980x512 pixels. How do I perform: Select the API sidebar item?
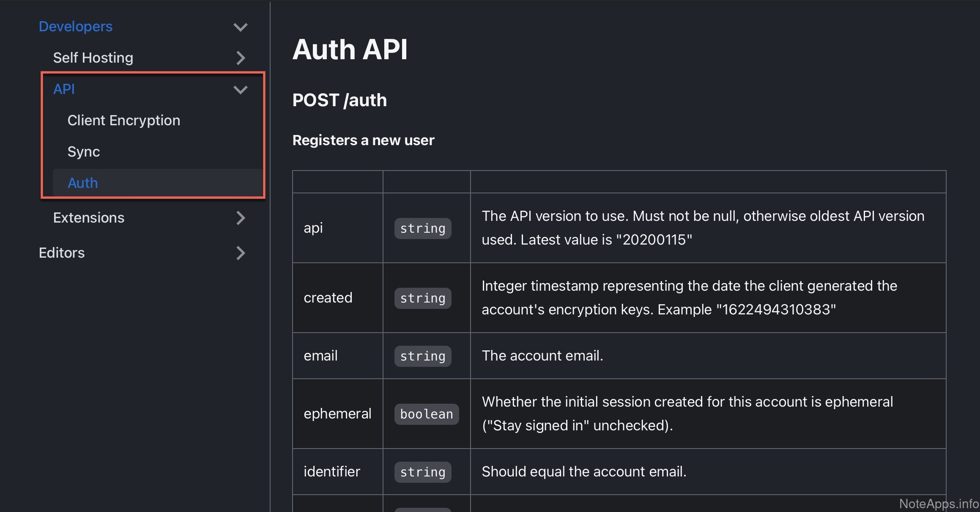(64, 89)
